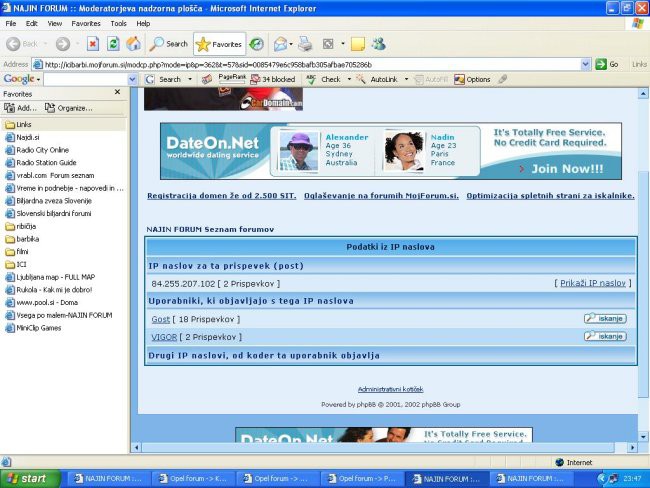Click the PageRank indicator

coord(232,79)
